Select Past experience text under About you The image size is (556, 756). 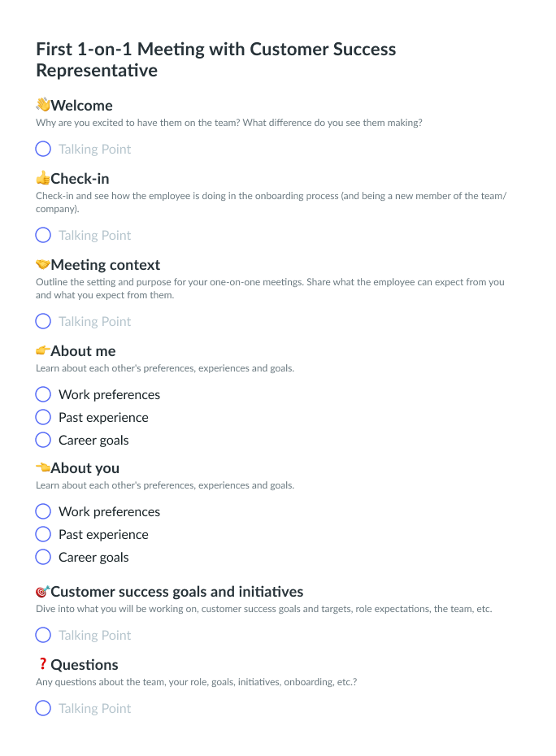click(x=103, y=534)
